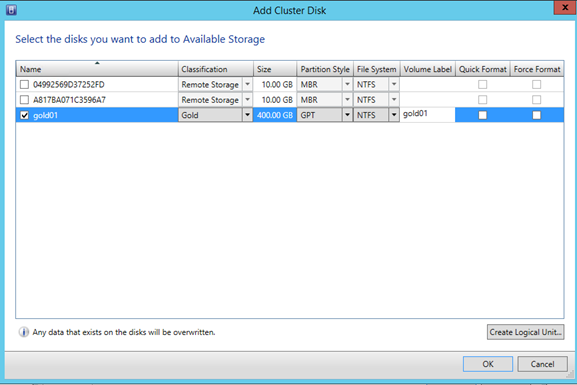
Task: Click the 400.00 GB size cell
Action: [x=275, y=115]
